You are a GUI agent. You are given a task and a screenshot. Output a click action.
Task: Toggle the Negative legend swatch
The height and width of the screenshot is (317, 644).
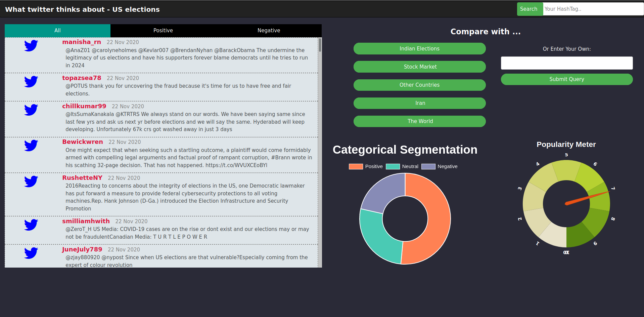pyautogui.click(x=428, y=166)
